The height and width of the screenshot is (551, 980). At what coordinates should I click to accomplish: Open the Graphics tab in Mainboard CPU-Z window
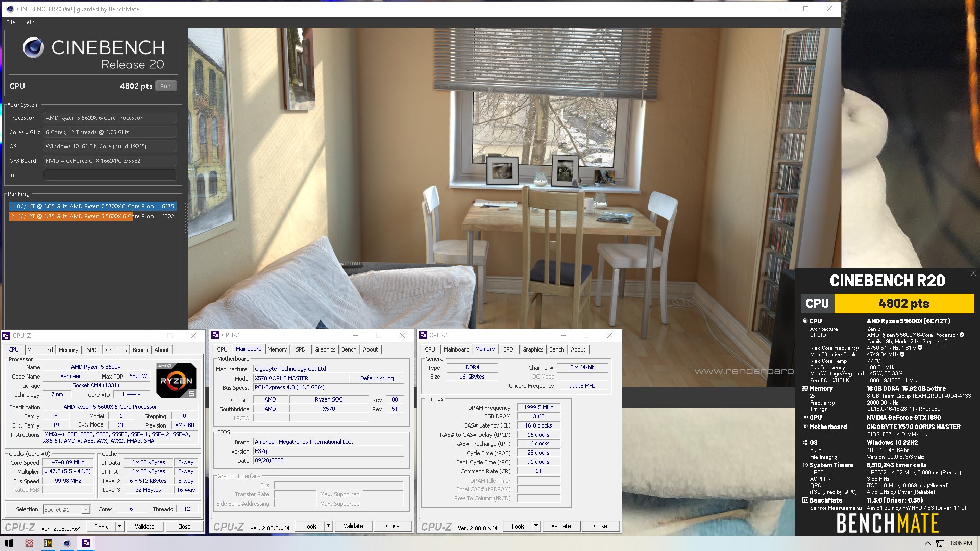point(325,349)
